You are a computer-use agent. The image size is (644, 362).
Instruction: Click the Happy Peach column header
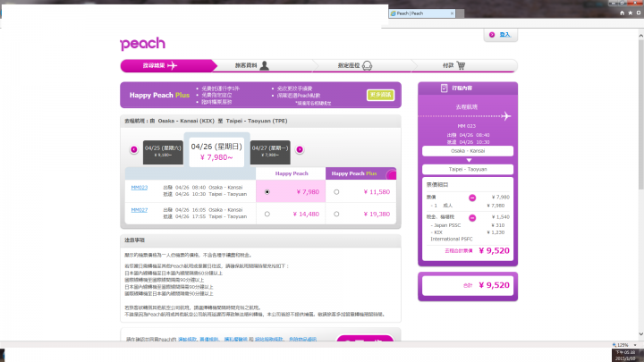click(x=292, y=173)
